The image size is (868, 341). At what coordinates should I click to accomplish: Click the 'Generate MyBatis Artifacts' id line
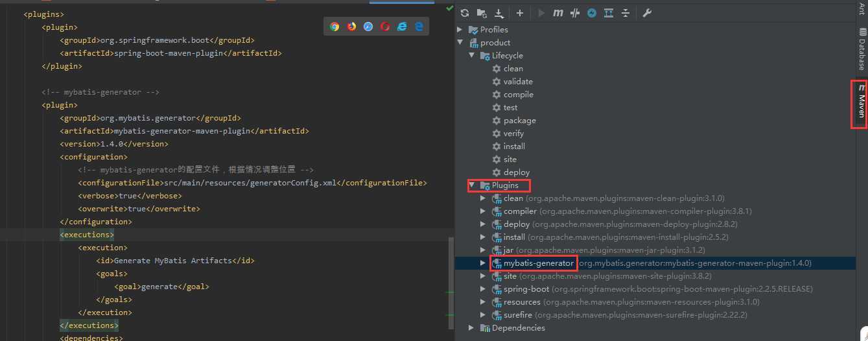(x=175, y=261)
